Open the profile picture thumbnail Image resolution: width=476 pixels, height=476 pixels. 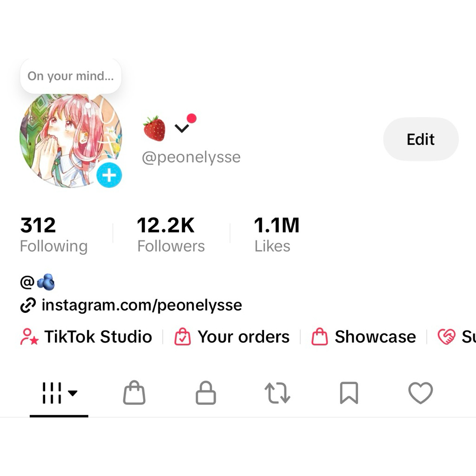coord(70,139)
